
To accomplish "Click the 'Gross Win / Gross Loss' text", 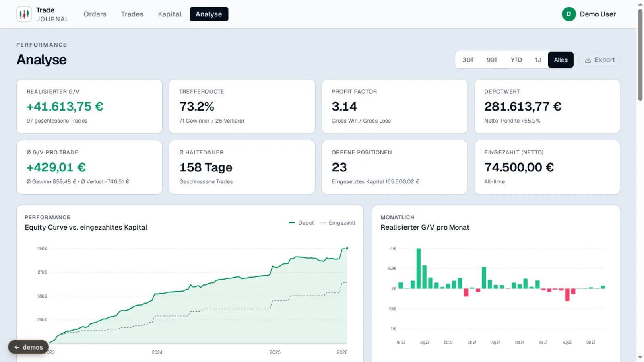I will (x=361, y=121).
